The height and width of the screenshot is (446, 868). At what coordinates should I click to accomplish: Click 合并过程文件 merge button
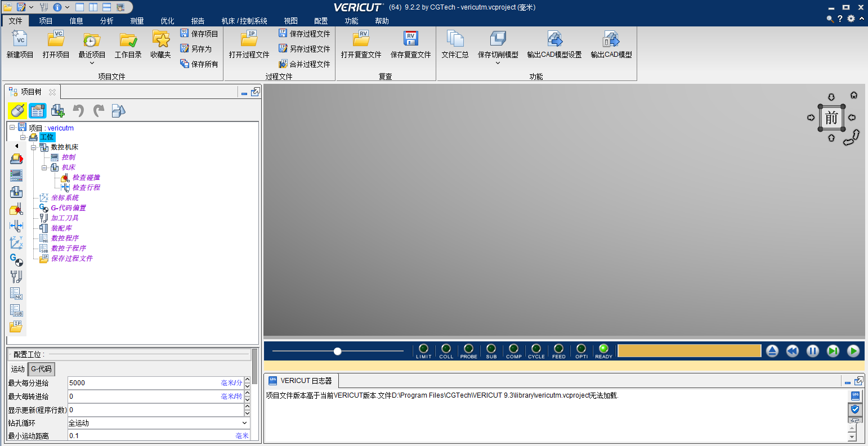[x=304, y=64]
